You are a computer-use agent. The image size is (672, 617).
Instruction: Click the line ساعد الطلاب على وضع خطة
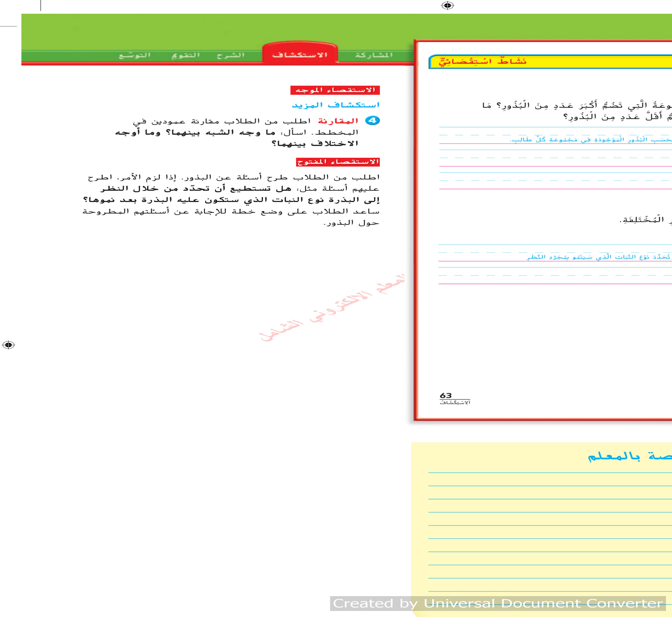(231, 211)
